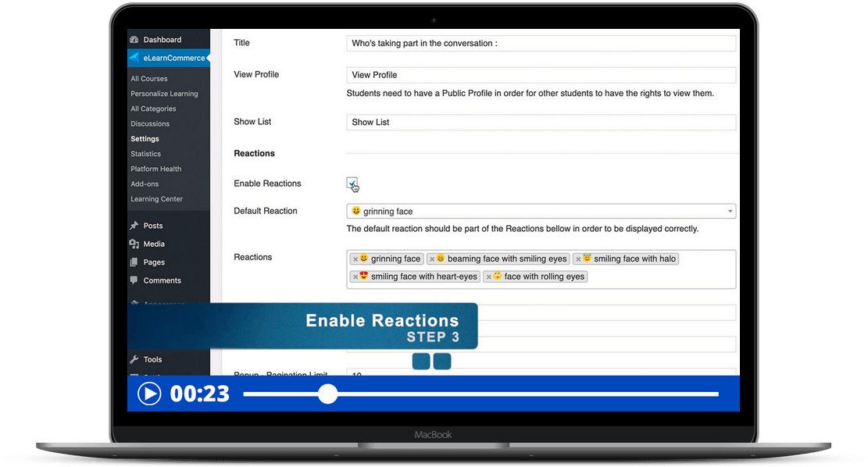Click the Show List input field
868x467 pixels.
[x=541, y=123]
